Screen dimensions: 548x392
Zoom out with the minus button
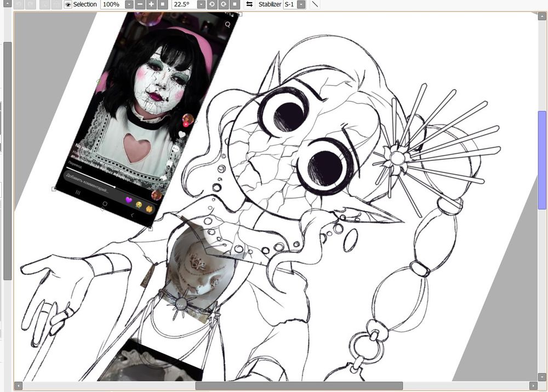tap(140, 4)
